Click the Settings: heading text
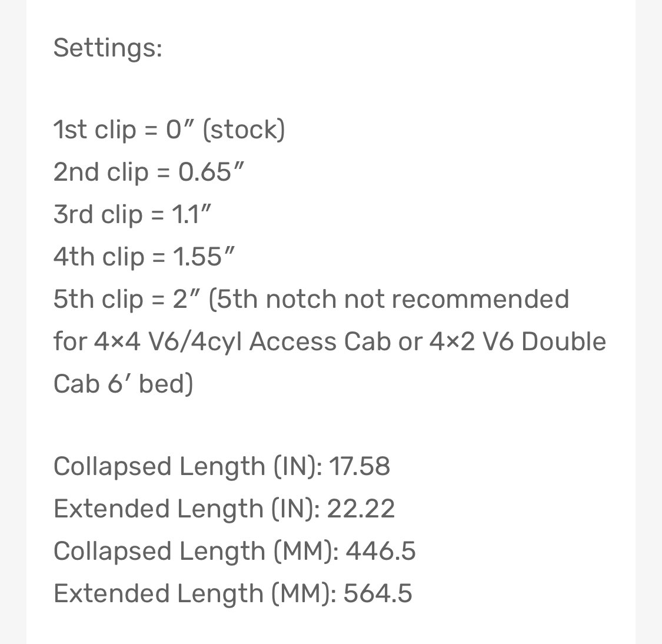Screen dimensions: 662x644 point(108,48)
